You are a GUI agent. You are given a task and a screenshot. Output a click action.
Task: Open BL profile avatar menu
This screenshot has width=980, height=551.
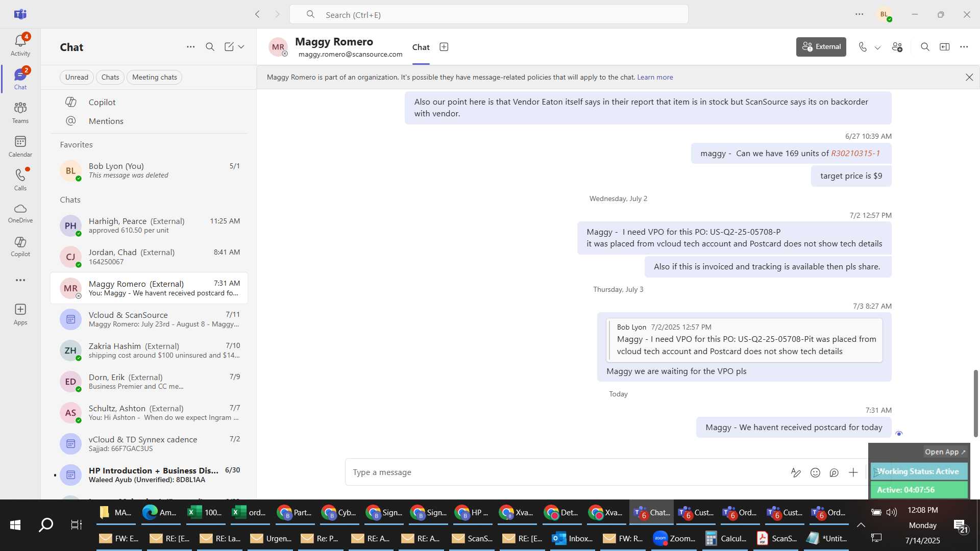click(885, 14)
